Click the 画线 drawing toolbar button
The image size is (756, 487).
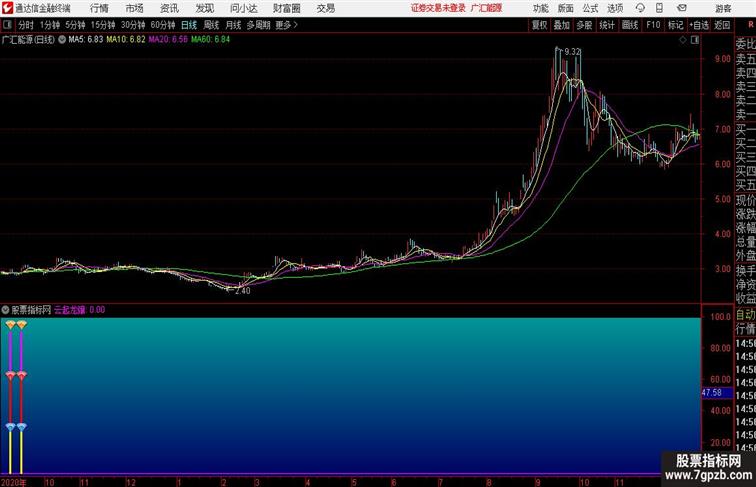tap(630, 25)
